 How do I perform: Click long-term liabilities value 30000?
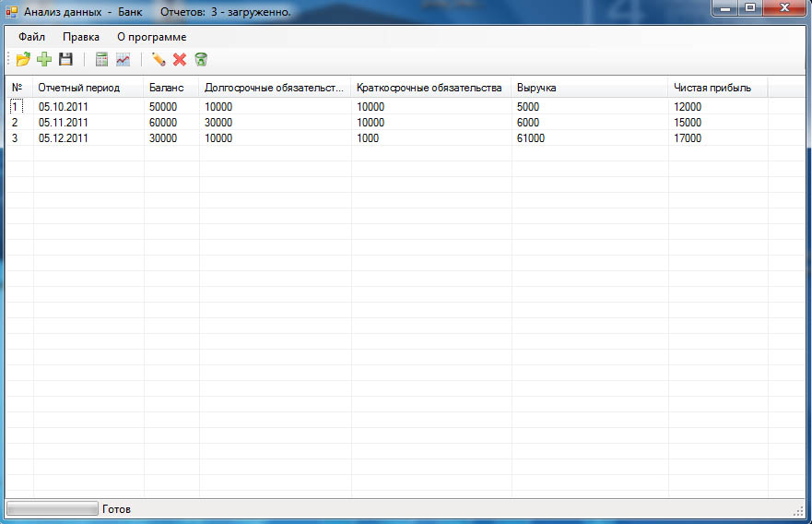click(218, 123)
